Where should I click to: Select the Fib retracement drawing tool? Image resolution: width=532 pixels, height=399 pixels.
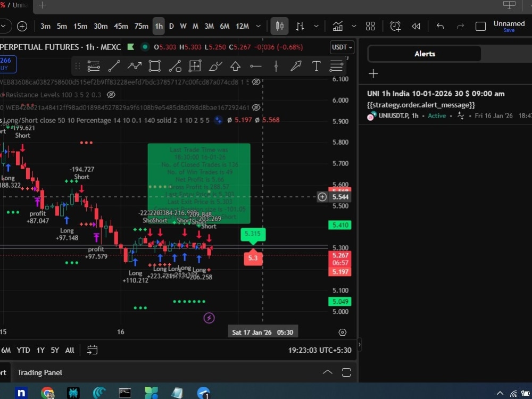click(x=93, y=66)
